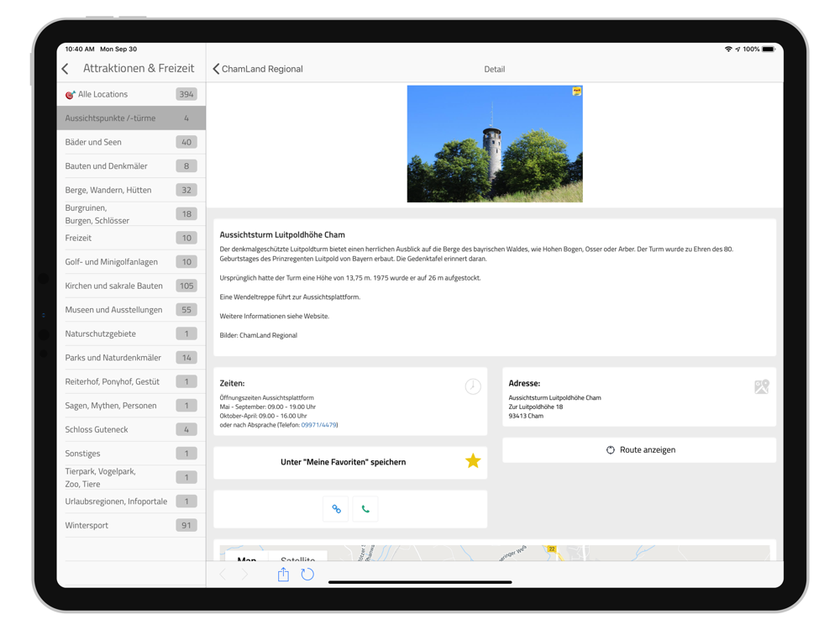
Task: Tap the browser back arrow in bottom toolbar
Action: click(x=223, y=575)
